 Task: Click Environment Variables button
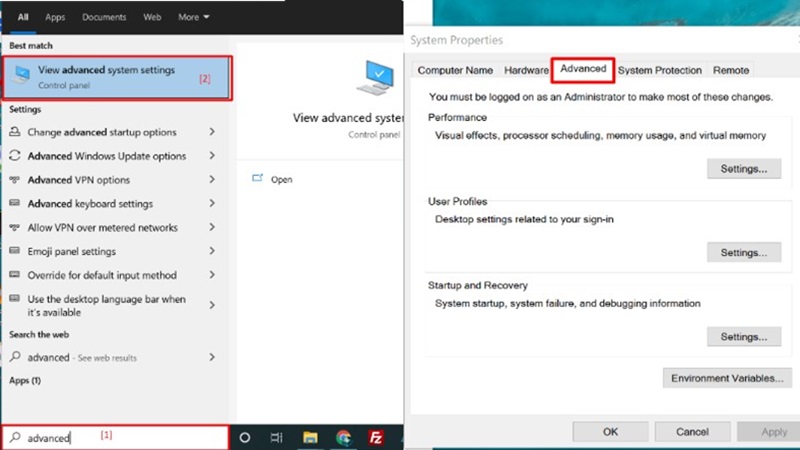[727, 378]
